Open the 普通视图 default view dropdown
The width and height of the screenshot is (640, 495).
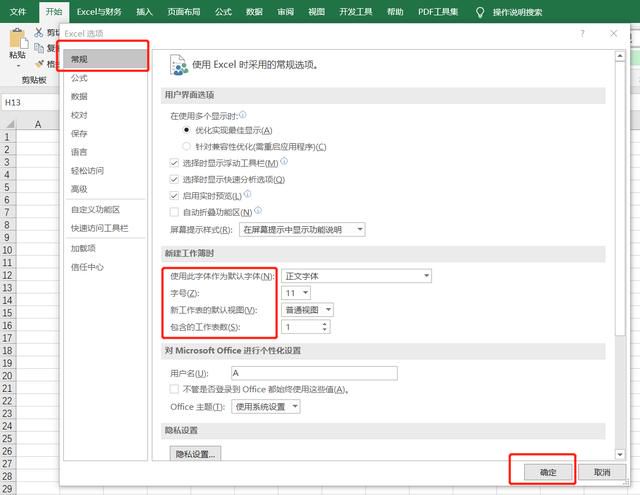[307, 310]
